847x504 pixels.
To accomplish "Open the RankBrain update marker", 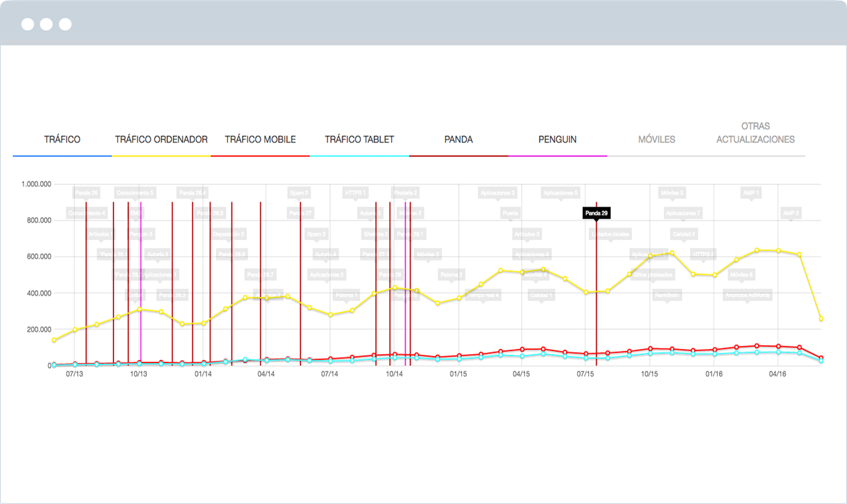I will pyautogui.click(x=667, y=295).
